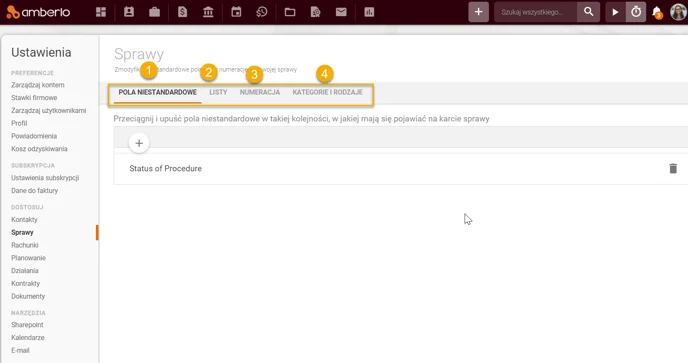
Task: Click the magnifying glass search button
Action: coord(588,12)
